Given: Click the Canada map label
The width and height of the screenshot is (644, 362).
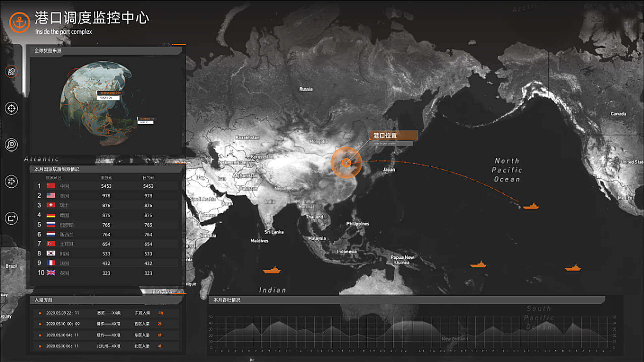Looking at the screenshot, I should (618, 114).
